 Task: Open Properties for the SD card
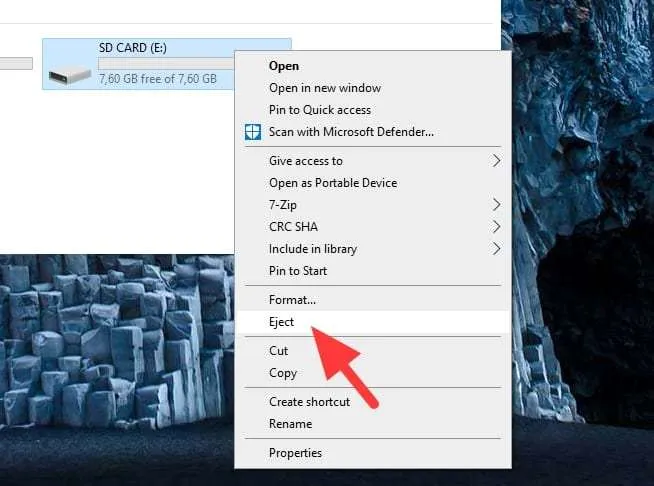click(x=373, y=453)
